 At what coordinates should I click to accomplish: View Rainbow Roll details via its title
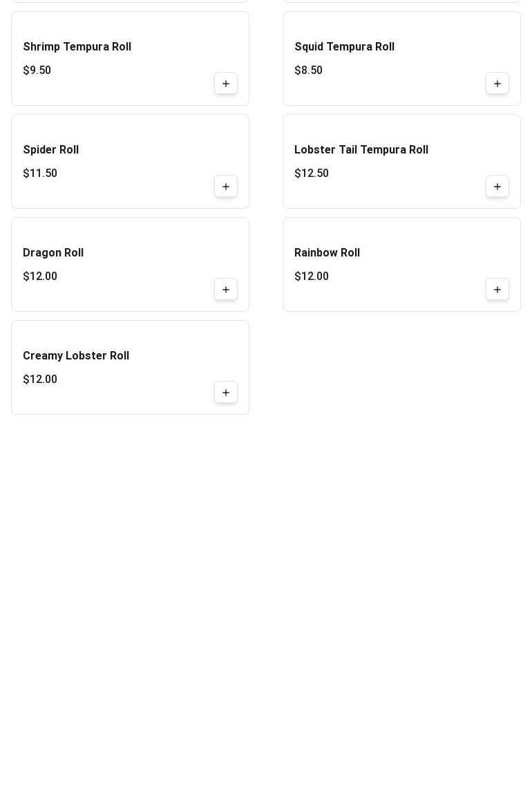pyautogui.click(x=327, y=252)
